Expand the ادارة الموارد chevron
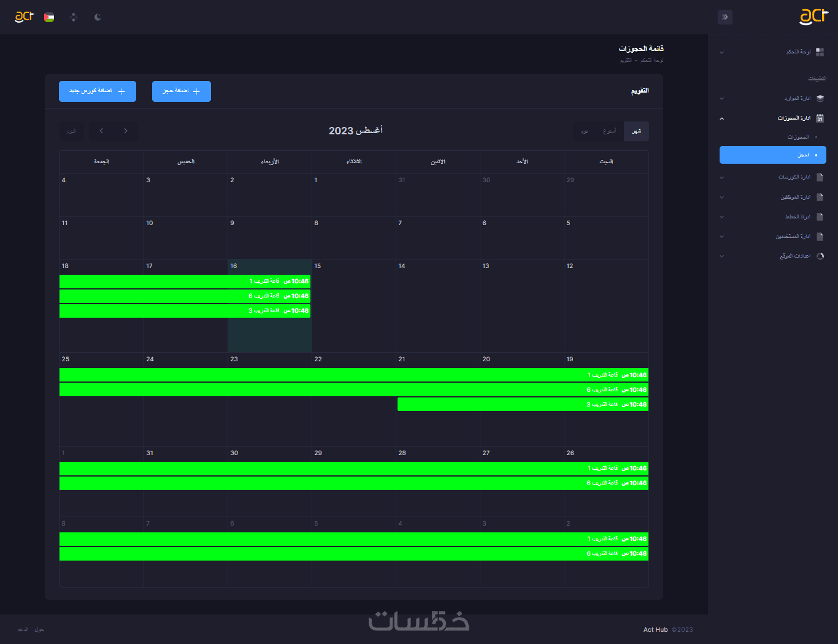 (722, 98)
